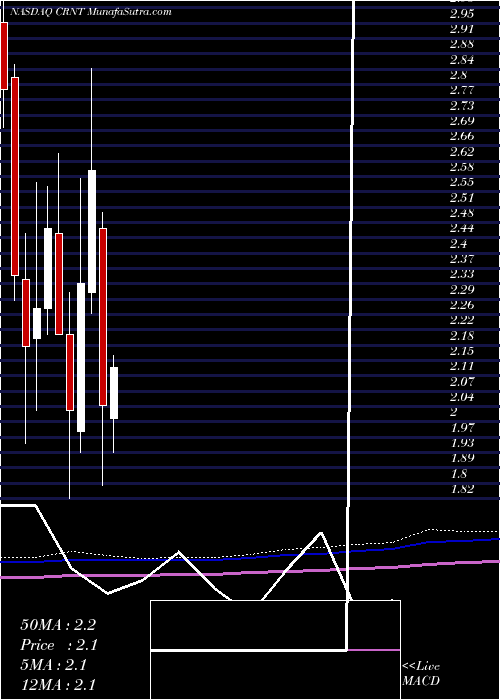The width and height of the screenshot is (500, 700).
Task: Click the 2.04 price axis label
Action: [x=462, y=397]
